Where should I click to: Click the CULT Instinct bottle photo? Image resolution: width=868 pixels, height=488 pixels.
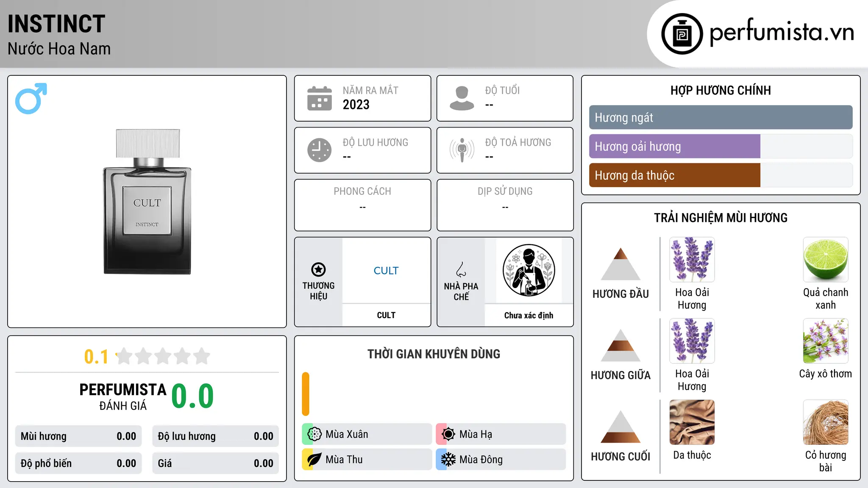[147, 202]
